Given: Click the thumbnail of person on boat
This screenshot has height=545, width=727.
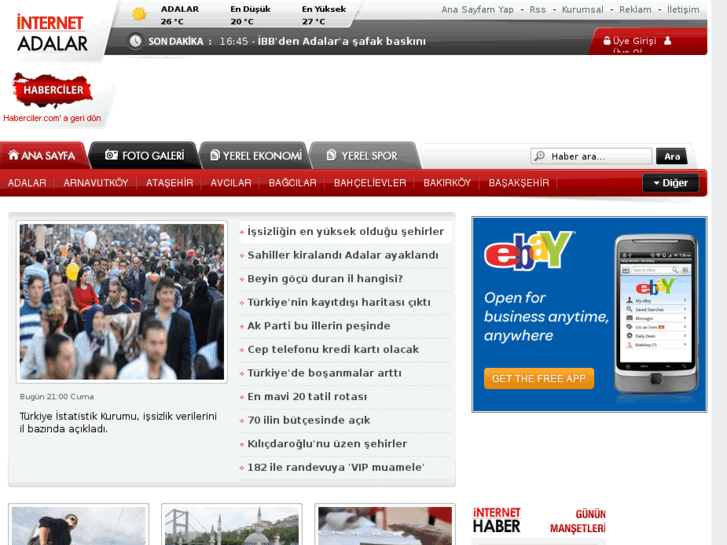Looking at the screenshot, I should click(79, 526).
